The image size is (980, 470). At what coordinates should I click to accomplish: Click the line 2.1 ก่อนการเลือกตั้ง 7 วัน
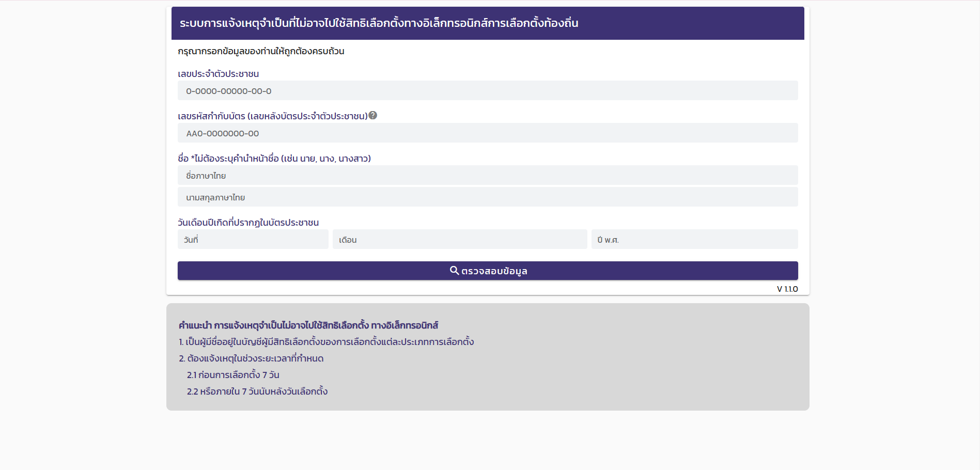point(233,375)
